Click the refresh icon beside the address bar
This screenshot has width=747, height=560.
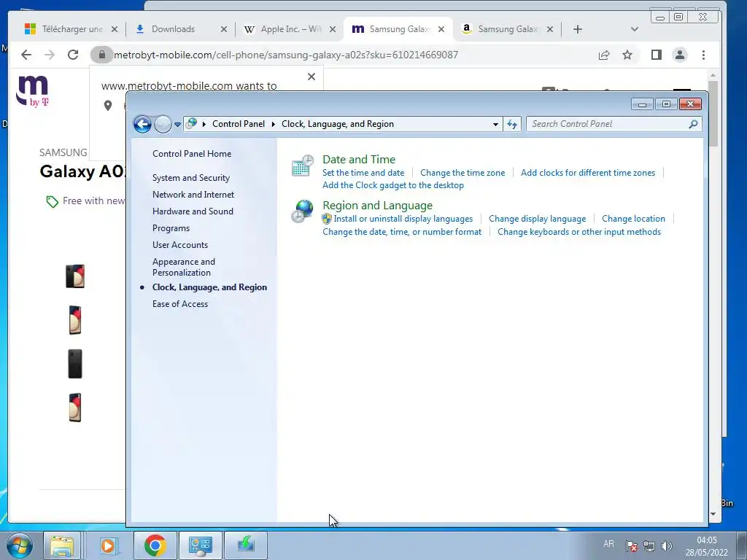[512, 124]
